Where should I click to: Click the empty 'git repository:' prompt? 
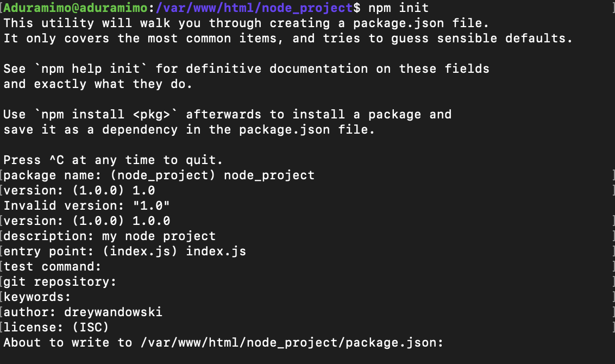(x=60, y=282)
